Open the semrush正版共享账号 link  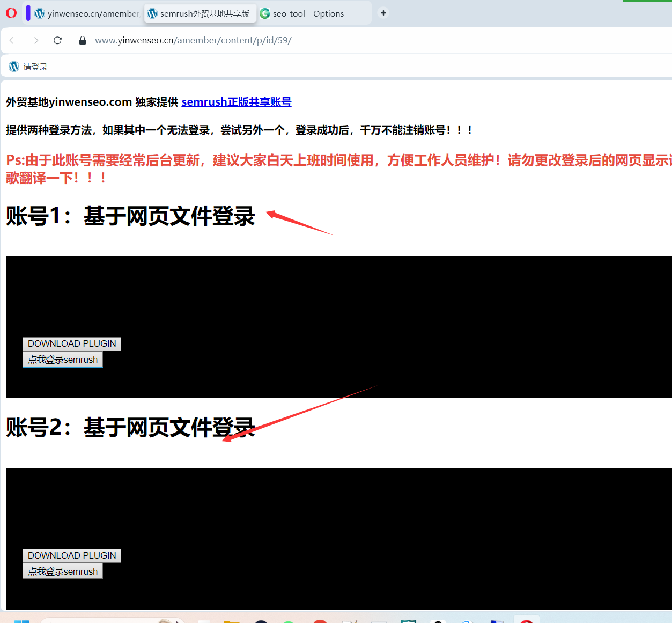236,102
